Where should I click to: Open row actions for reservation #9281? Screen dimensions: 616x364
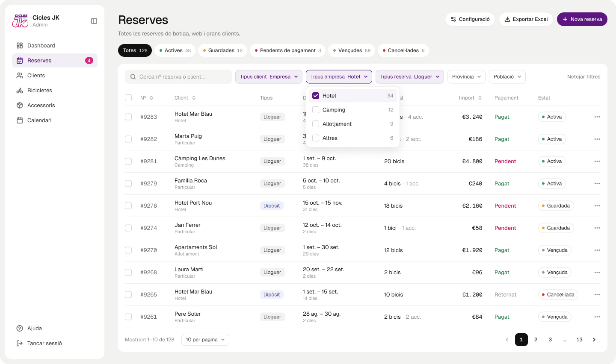point(597,161)
